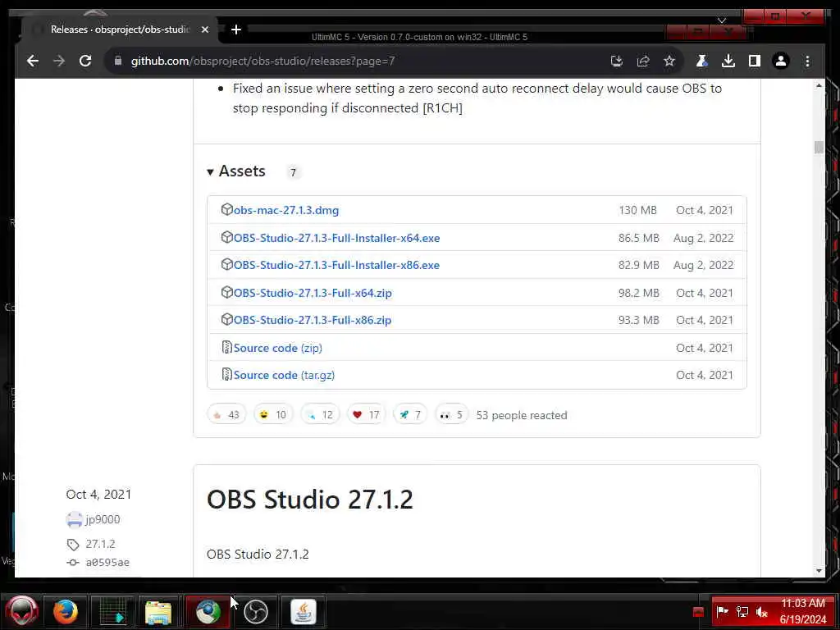Toggle the browser side panel
840x630 pixels.
click(755, 61)
